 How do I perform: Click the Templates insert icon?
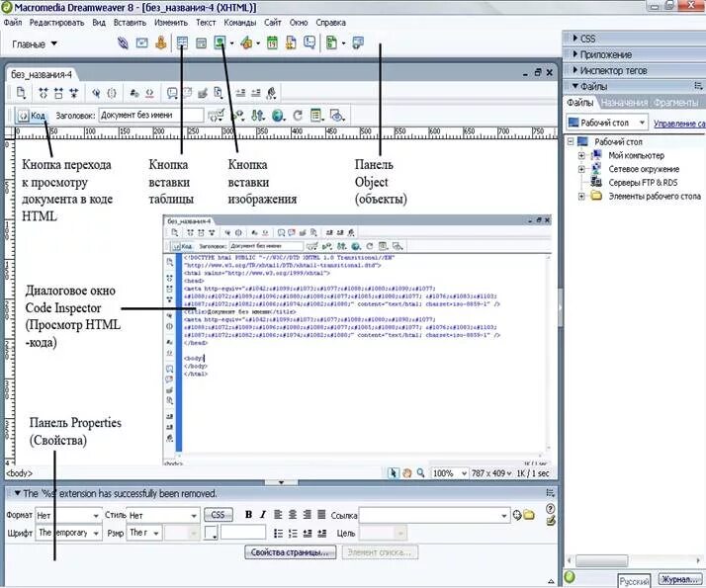point(332,43)
